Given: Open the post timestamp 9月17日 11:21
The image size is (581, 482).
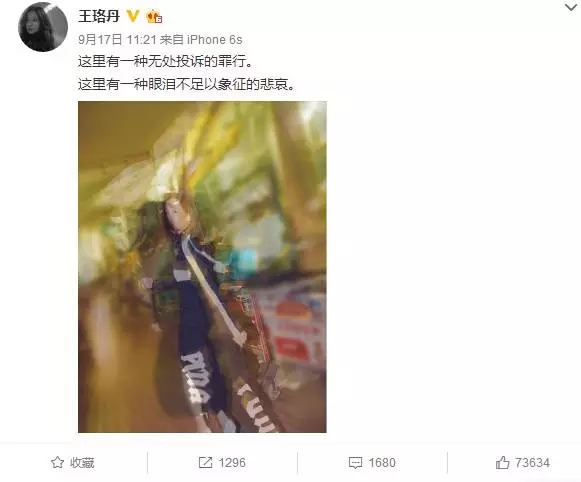Looking at the screenshot, I should click(x=117, y=39).
